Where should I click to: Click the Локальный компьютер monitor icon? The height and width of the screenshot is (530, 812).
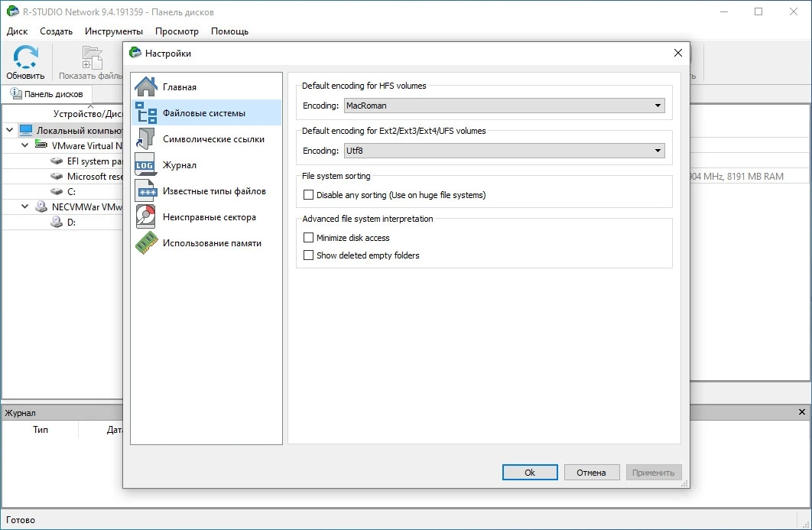click(26, 130)
